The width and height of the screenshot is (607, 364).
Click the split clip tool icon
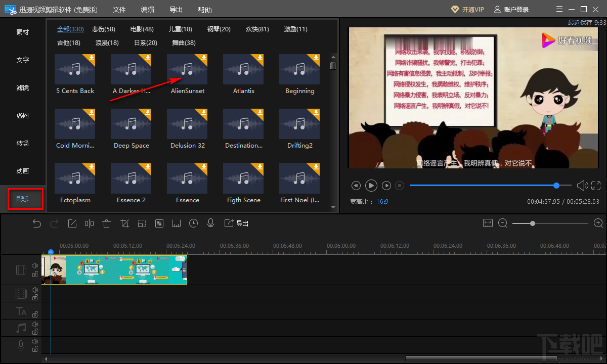point(90,223)
